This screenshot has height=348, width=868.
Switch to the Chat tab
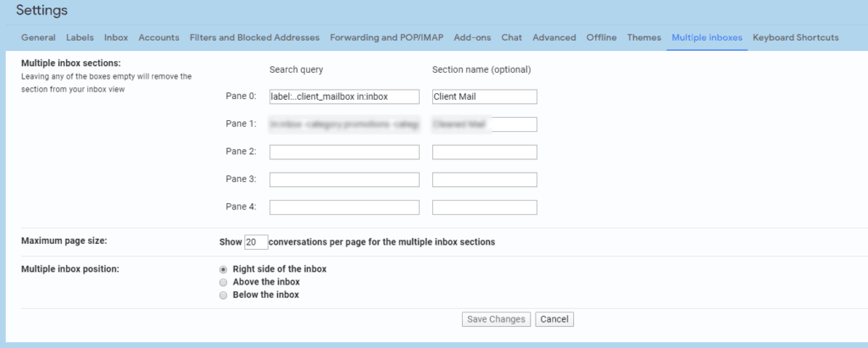pyautogui.click(x=511, y=37)
